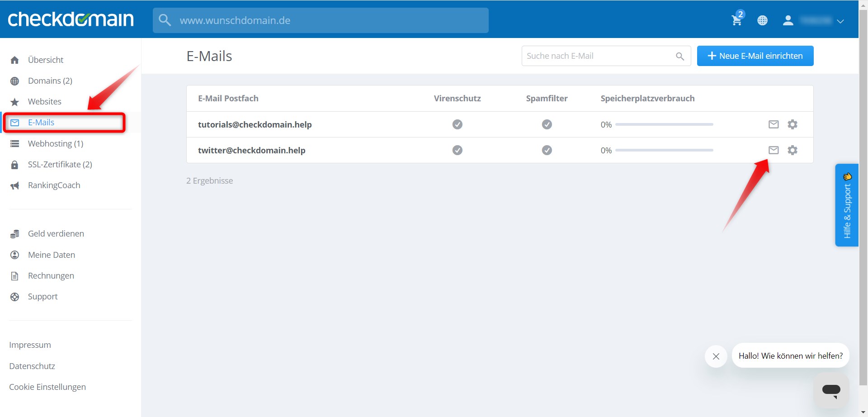
Task: Click the Geld verdienen coins icon
Action: (x=14, y=234)
